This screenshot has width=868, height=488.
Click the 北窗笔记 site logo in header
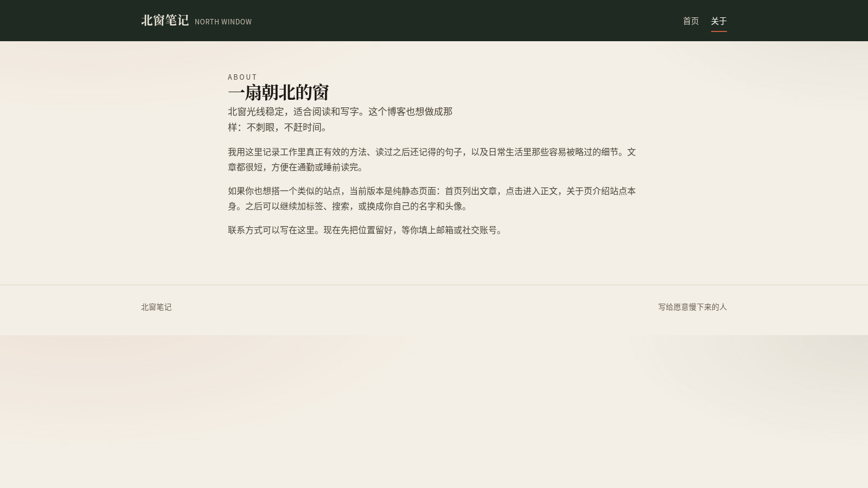point(165,21)
